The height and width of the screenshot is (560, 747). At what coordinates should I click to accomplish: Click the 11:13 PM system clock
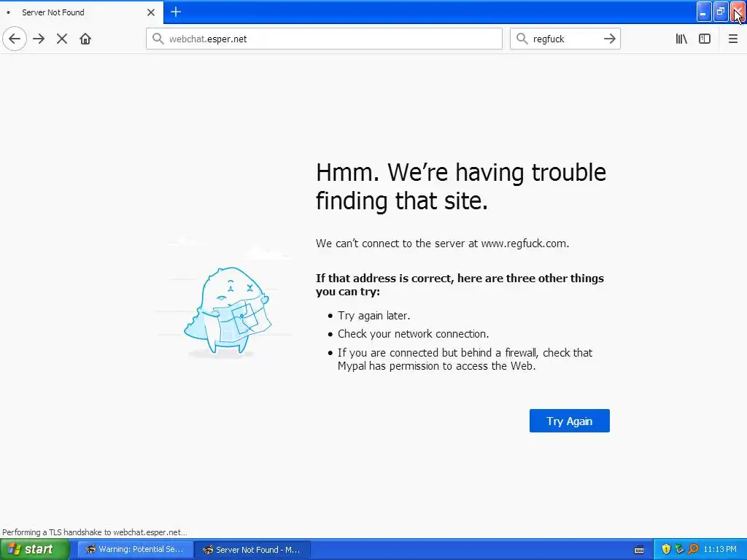click(x=720, y=550)
